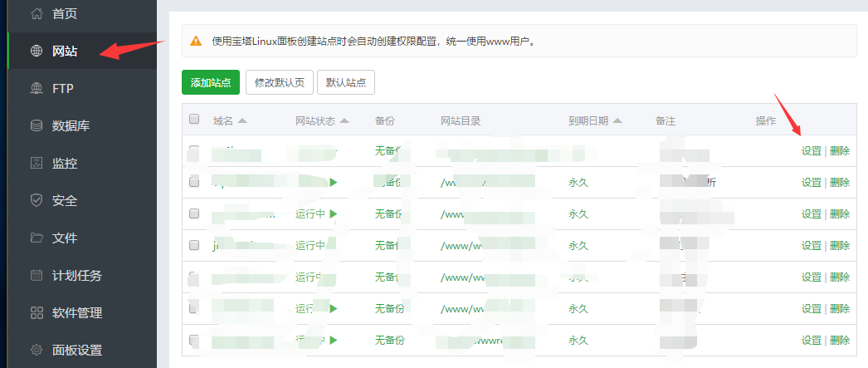Click the home icon in sidebar
Image resolution: width=868 pixels, height=368 pixels.
[x=36, y=13]
